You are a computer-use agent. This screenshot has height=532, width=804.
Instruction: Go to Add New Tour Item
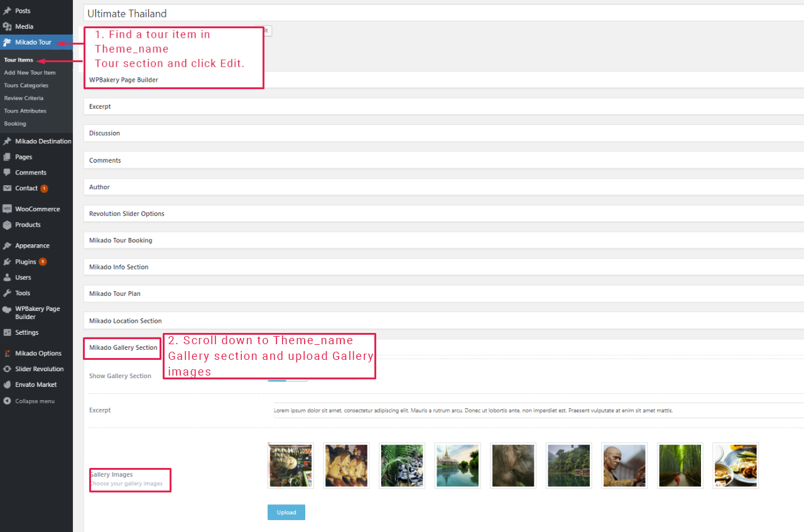pos(30,73)
